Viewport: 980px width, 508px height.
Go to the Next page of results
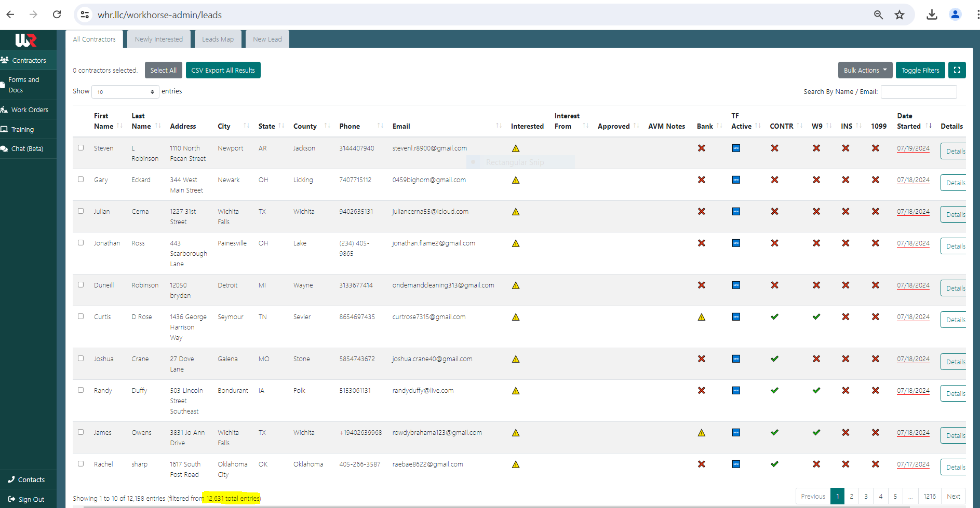coord(954,496)
